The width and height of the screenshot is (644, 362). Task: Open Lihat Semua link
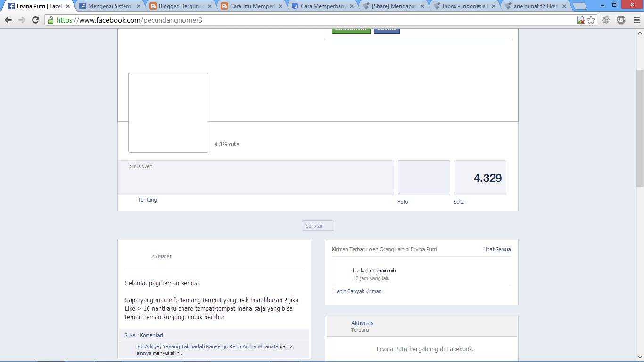click(x=497, y=249)
